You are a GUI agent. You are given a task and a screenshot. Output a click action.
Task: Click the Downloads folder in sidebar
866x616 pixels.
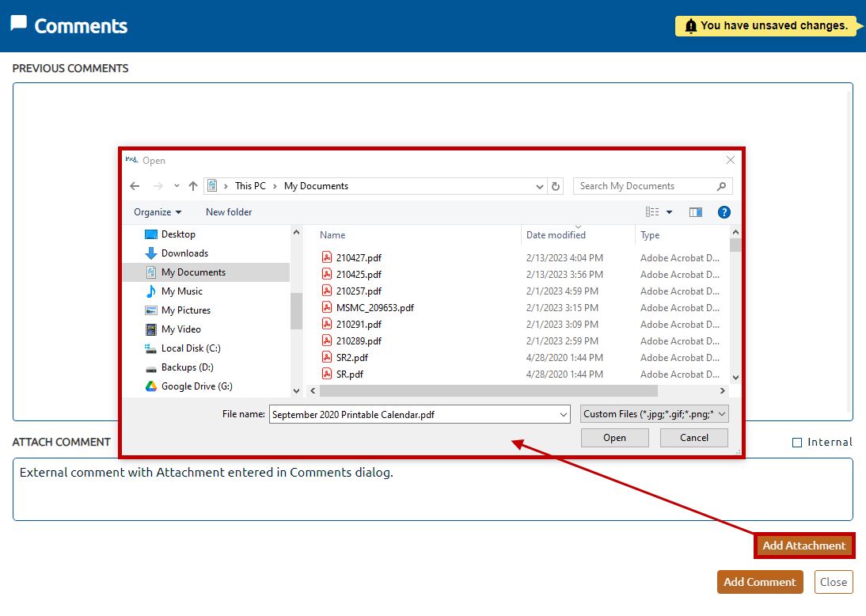pyautogui.click(x=184, y=253)
